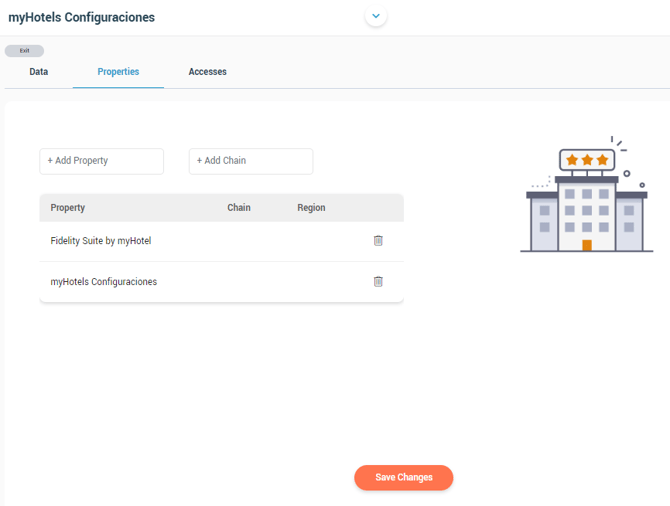Image resolution: width=670 pixels, height=506 pixels.
Task: Click the three-star sign on hotel image
Action: click(x=587, y=160)
